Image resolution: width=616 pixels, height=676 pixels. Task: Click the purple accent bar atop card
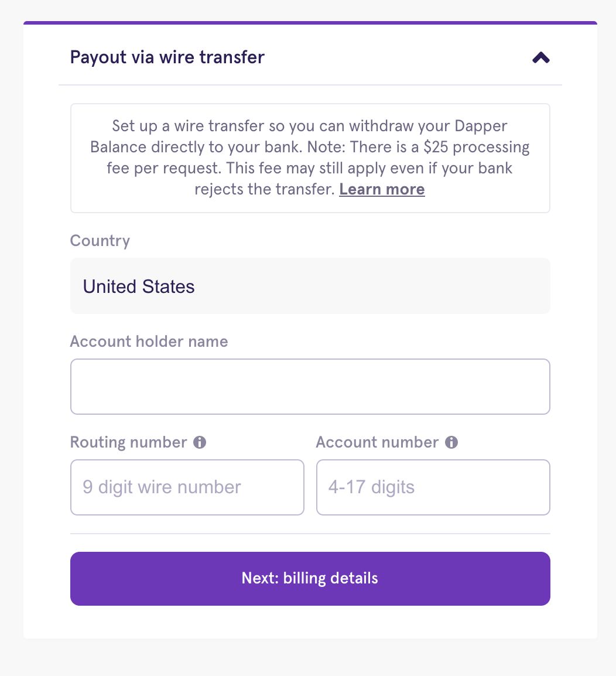pos(310,23)
